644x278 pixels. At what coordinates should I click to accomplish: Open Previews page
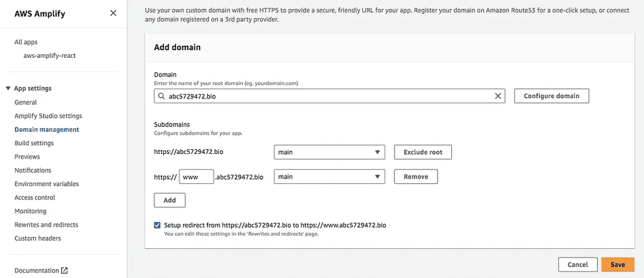[x=27, y=156]
